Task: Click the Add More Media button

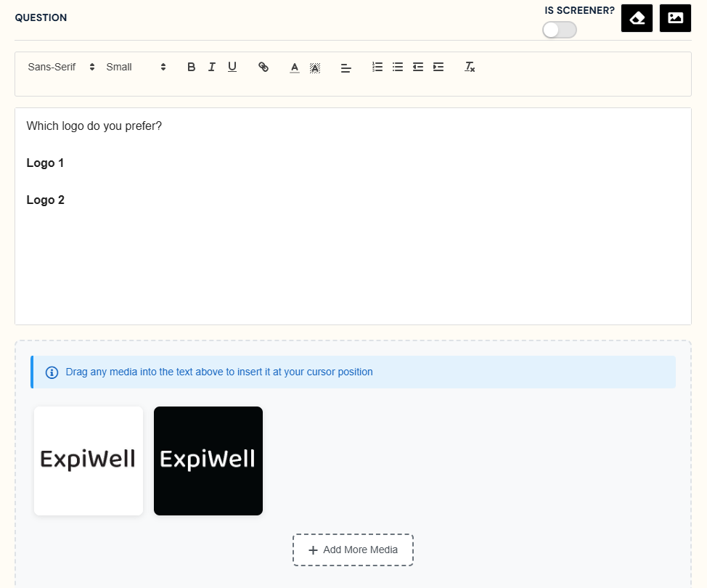Action: 353,550
